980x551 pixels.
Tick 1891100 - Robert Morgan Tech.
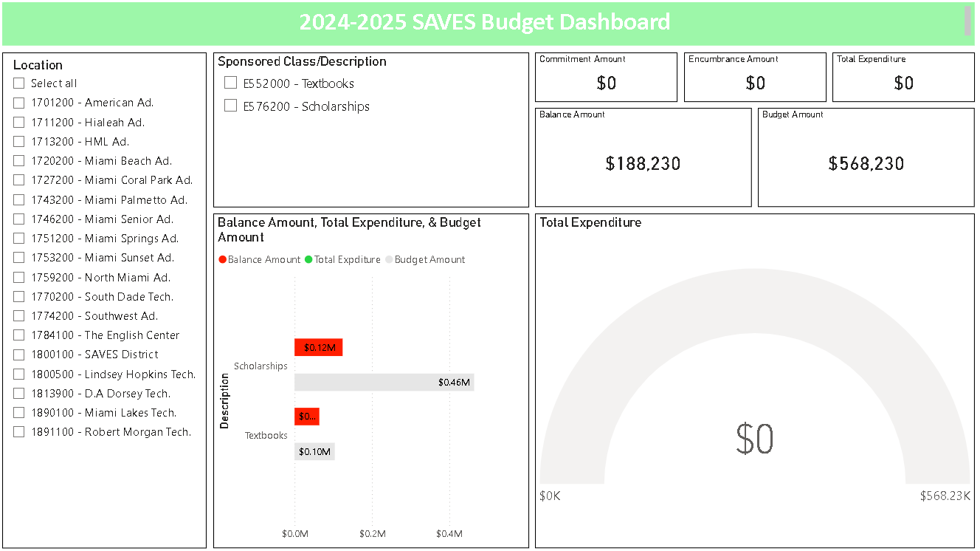click(19, 432)
